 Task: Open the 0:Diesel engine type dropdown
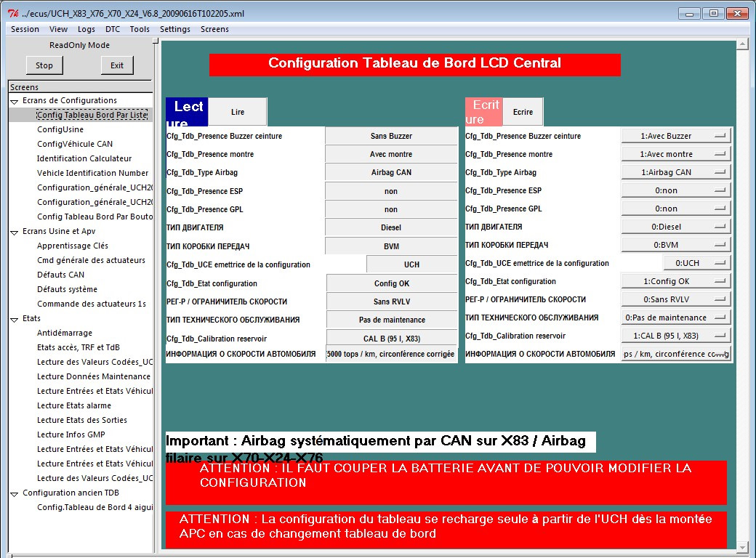[676, 227]
